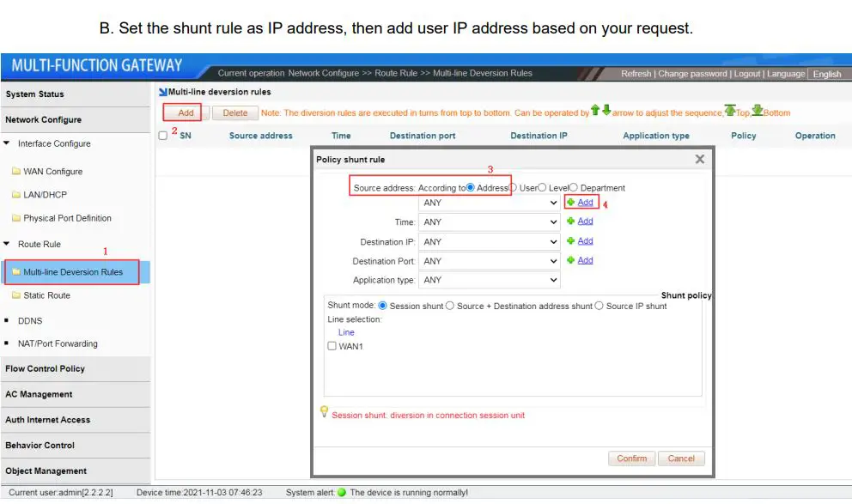The width and height of the screenshot is (852, 504).
Task: Click the WAN Configure folder icon
Action: click(16, 171)
